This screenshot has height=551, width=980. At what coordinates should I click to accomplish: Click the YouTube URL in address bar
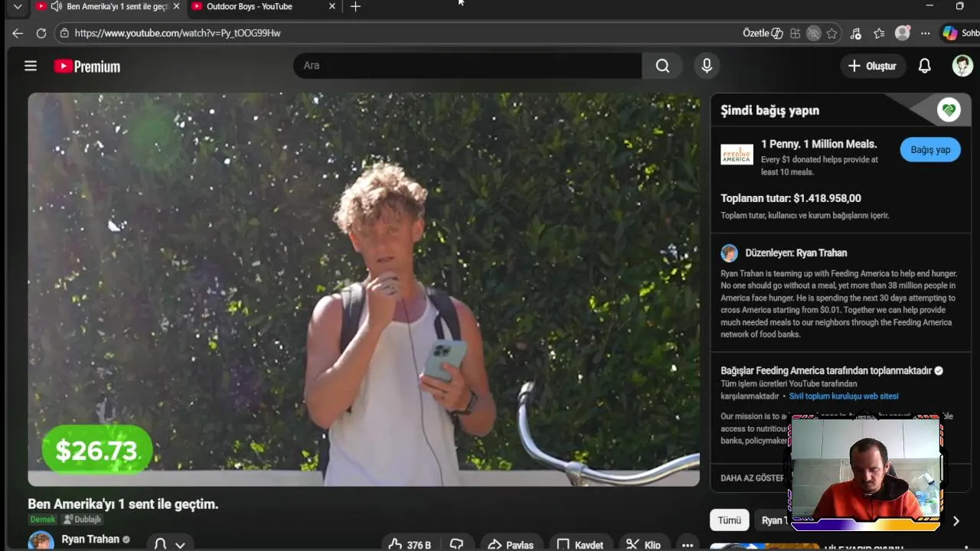(178, 33)
